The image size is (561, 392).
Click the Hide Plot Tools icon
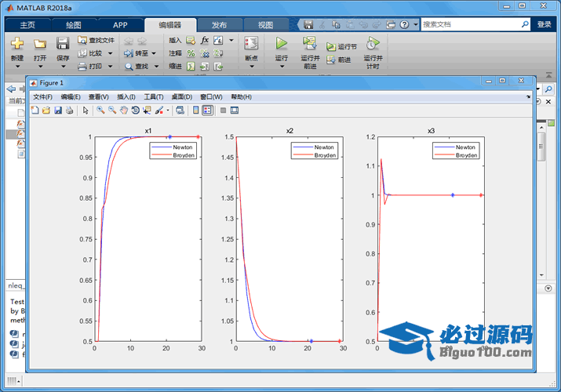point(224,111)
